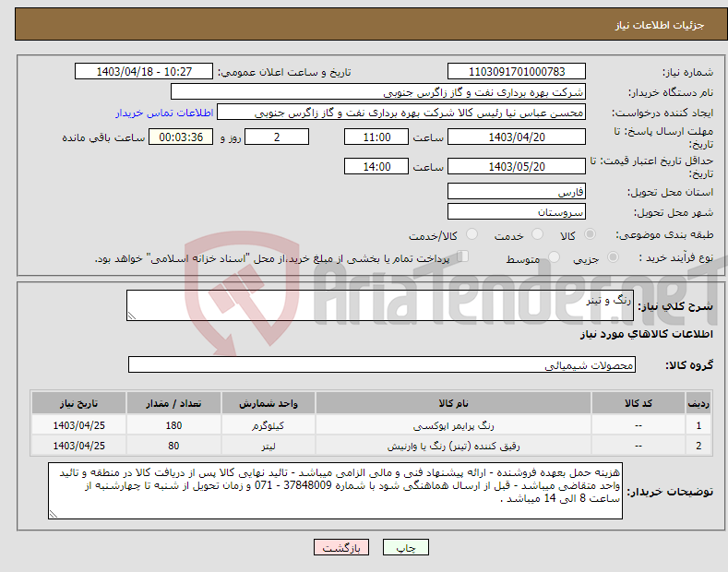Click the buyer organization name field
The width and height of the screenshot is (728, 572).
click(x=378, y=92)
